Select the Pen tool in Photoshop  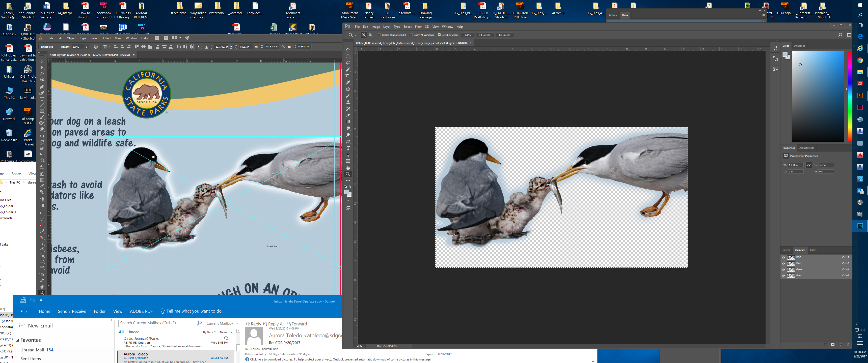[348, 142]
